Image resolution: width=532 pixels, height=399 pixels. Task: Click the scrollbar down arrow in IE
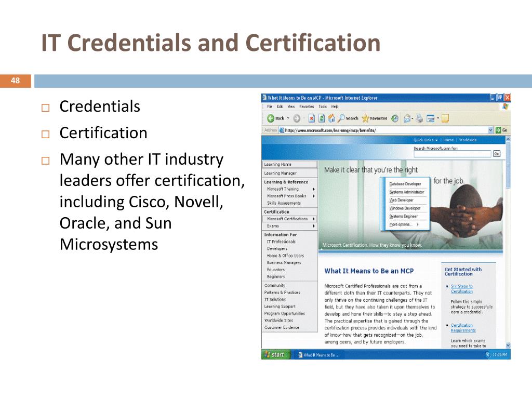coord(508,345)
